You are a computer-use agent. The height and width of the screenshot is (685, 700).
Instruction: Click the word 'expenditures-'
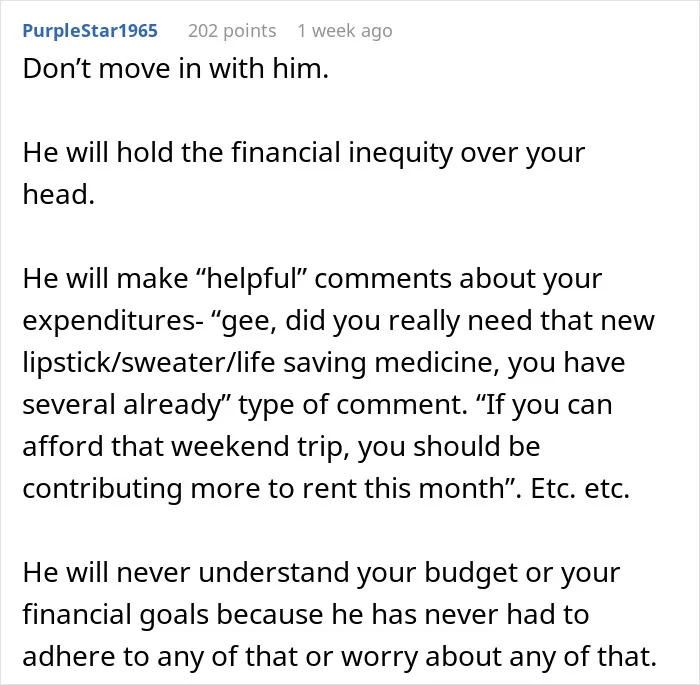tap(110, 321)
